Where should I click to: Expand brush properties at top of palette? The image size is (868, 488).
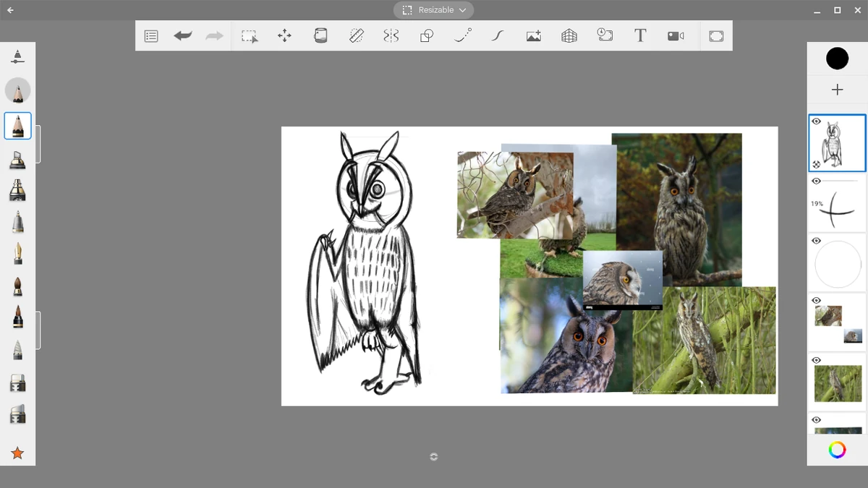[x=17, y=56]
